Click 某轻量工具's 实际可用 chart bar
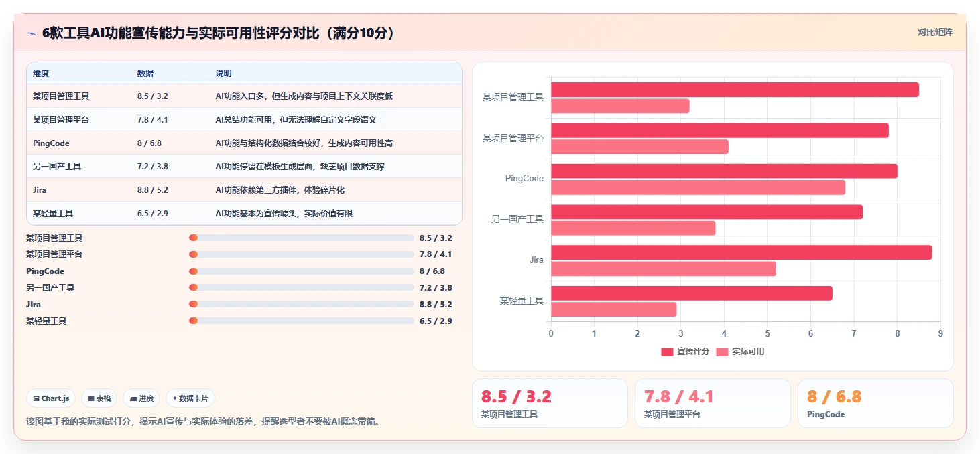 pyautogui.click(x=614, y=309)
